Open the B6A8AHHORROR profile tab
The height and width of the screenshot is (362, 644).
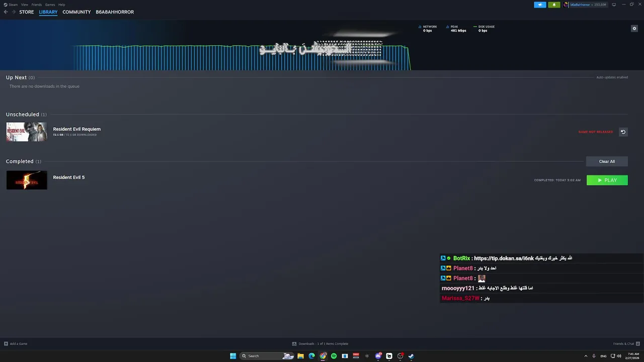[115, 12]
